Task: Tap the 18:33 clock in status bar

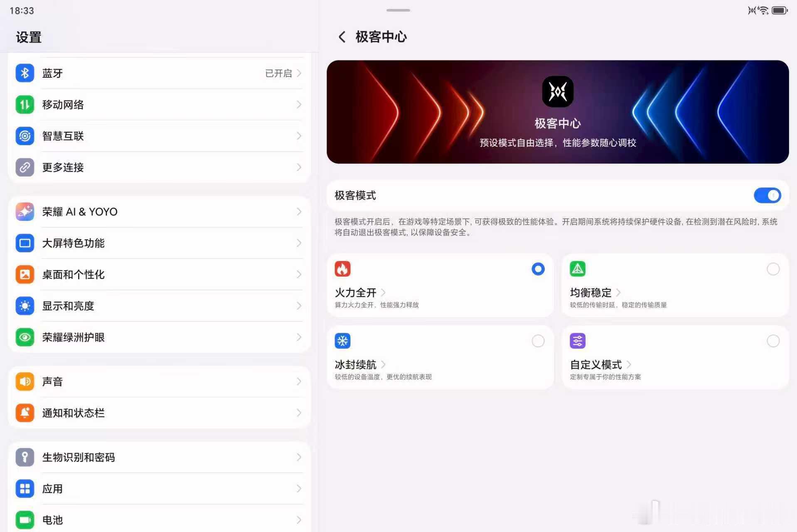Action: 22,10
